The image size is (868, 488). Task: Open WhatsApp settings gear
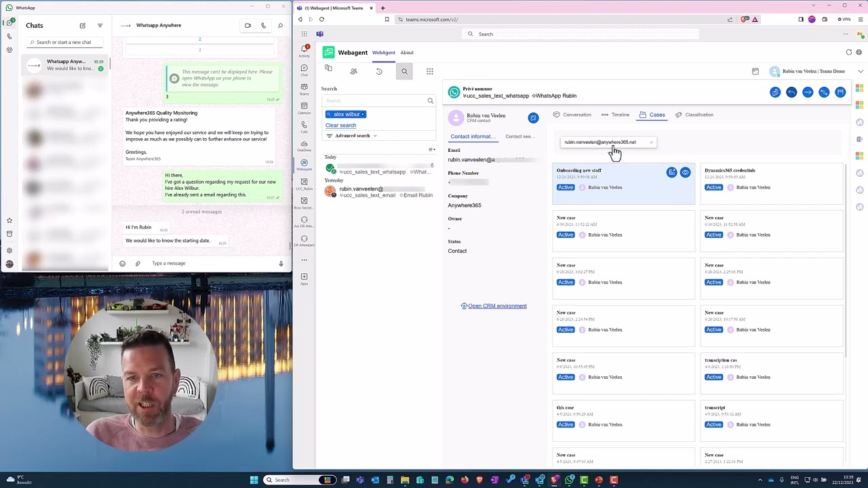9,250
